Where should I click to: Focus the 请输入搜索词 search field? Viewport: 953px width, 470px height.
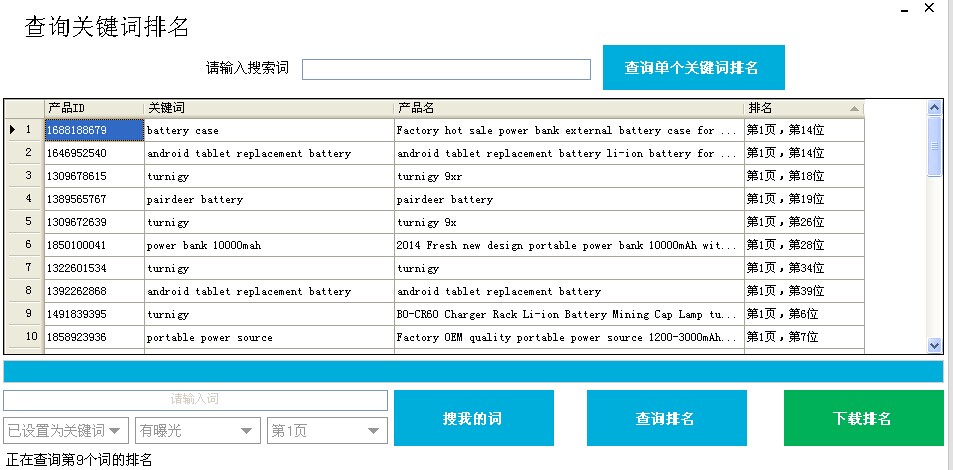[446, 69]
